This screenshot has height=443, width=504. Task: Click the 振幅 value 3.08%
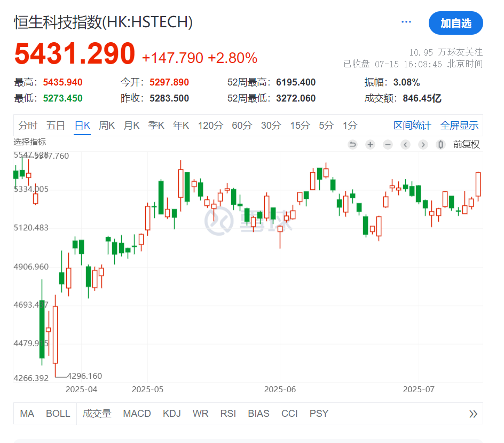click(407, 82)
